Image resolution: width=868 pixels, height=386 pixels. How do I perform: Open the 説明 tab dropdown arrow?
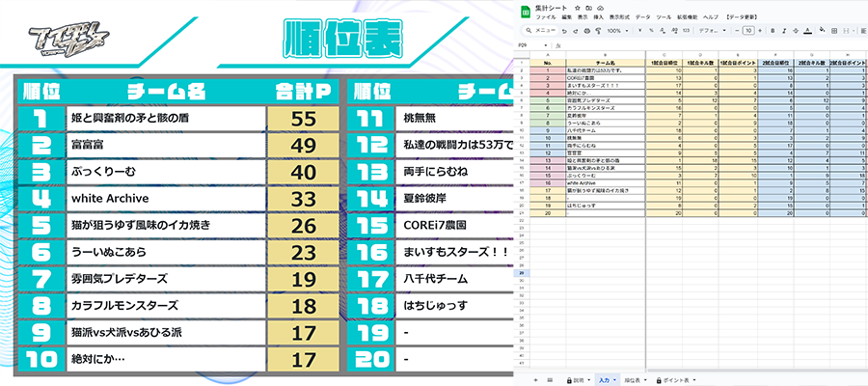click(589, 380)
